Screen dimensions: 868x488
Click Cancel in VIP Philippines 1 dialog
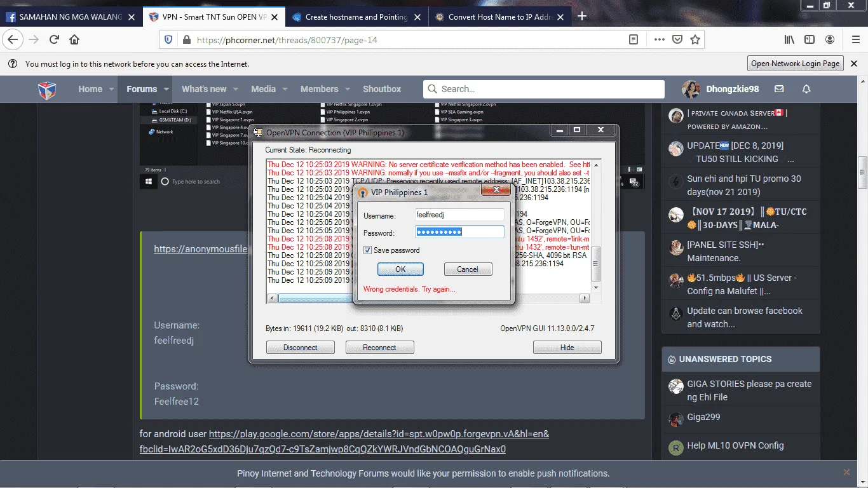468,269
